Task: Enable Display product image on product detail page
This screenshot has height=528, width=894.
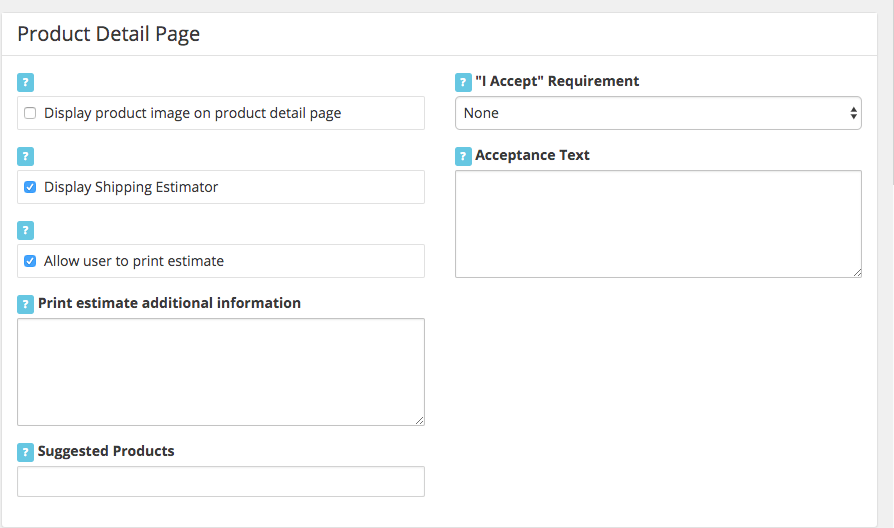Action: coord(30,113)
